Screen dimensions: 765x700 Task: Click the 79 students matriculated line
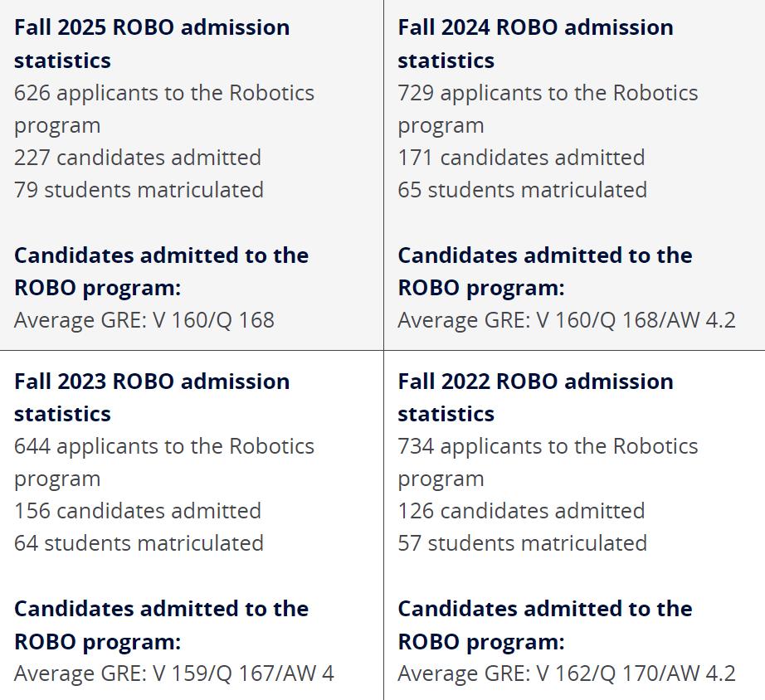pyautogui.click(x=139, y=190)
